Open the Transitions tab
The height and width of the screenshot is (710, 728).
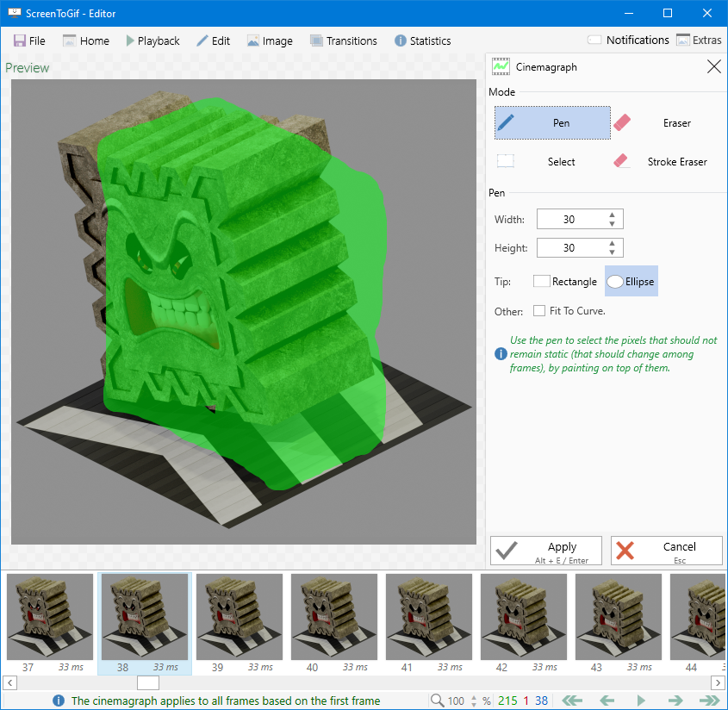[x=344, y=40]
